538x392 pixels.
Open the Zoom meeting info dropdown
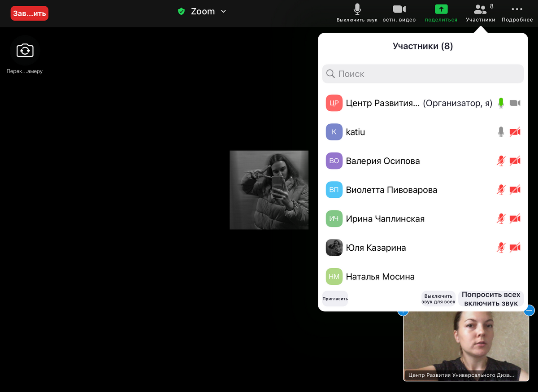coord(208,12)
